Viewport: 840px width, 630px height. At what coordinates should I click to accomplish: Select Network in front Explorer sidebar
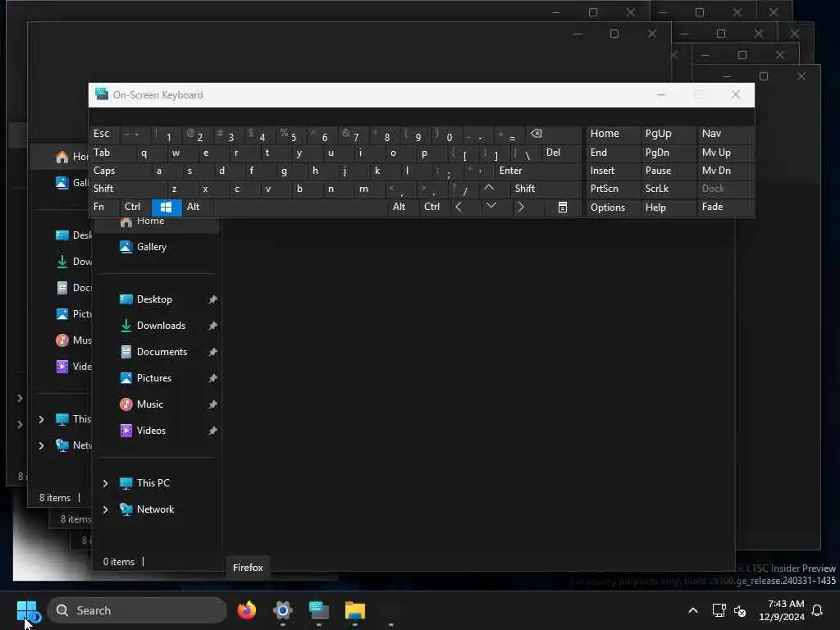point(155,509)
